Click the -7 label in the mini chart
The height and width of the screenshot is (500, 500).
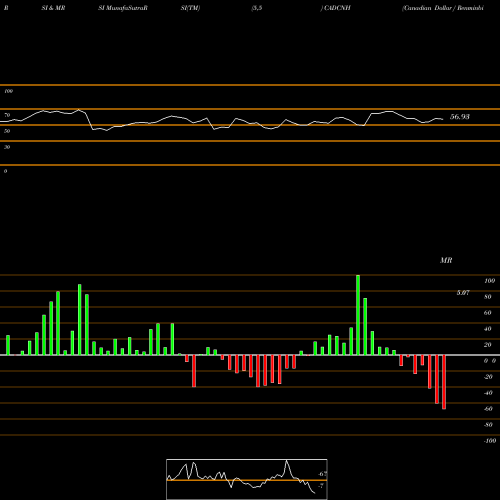(x=321, y=486)
